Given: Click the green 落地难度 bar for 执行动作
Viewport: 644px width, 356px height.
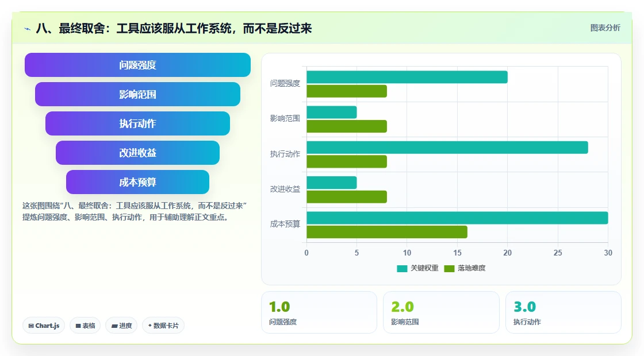Looking at the screenshot, I should [347, 161].
